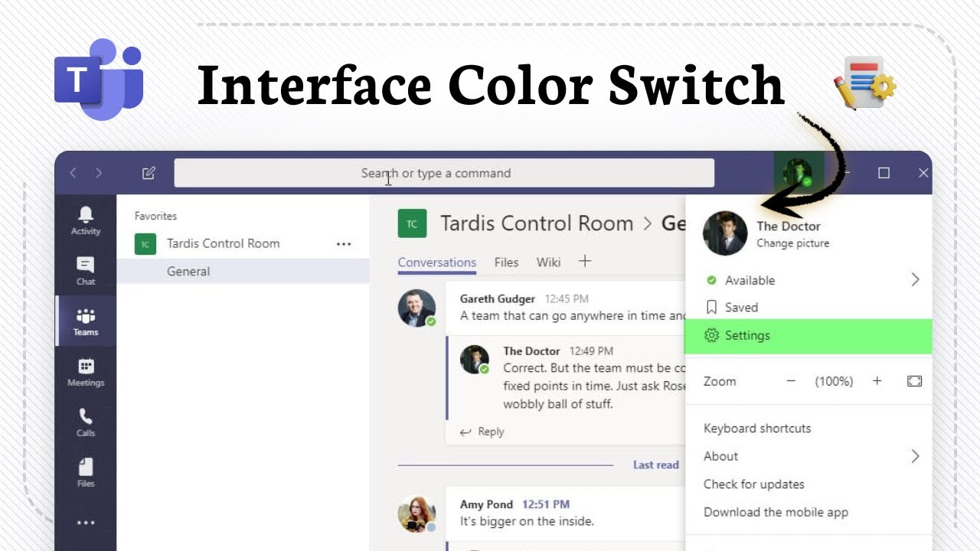Click the TC channel header avatar
This screenshot has height=551, width=980.
click(x=412, y=223)
